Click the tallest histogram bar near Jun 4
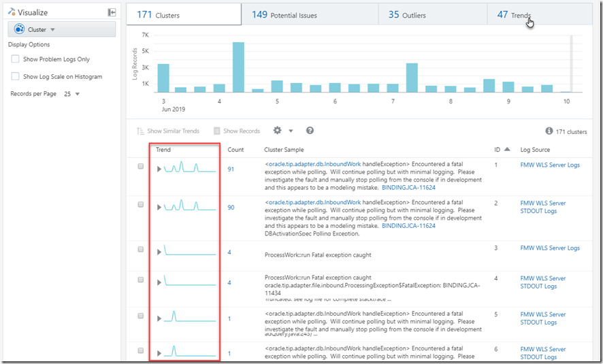 tap(238, 67)
